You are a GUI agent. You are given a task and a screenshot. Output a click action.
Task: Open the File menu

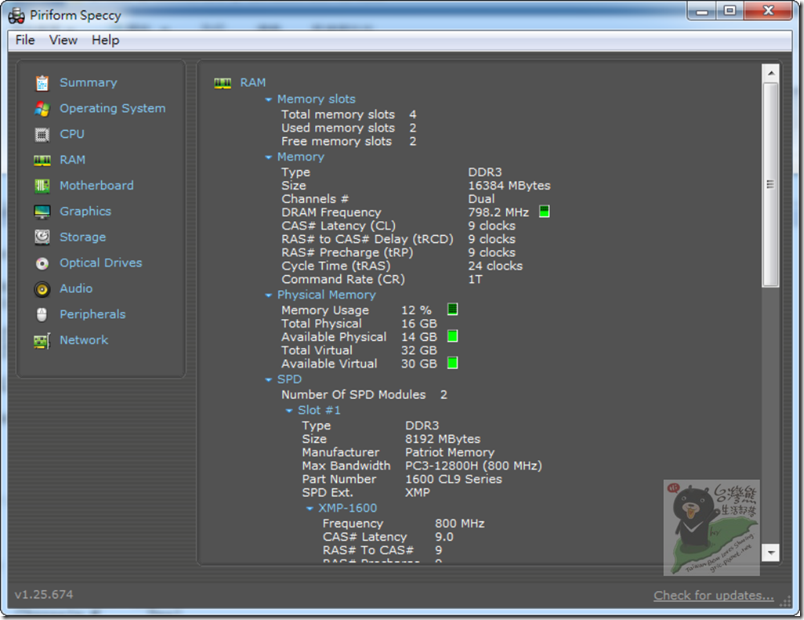[x=25, y=40]
